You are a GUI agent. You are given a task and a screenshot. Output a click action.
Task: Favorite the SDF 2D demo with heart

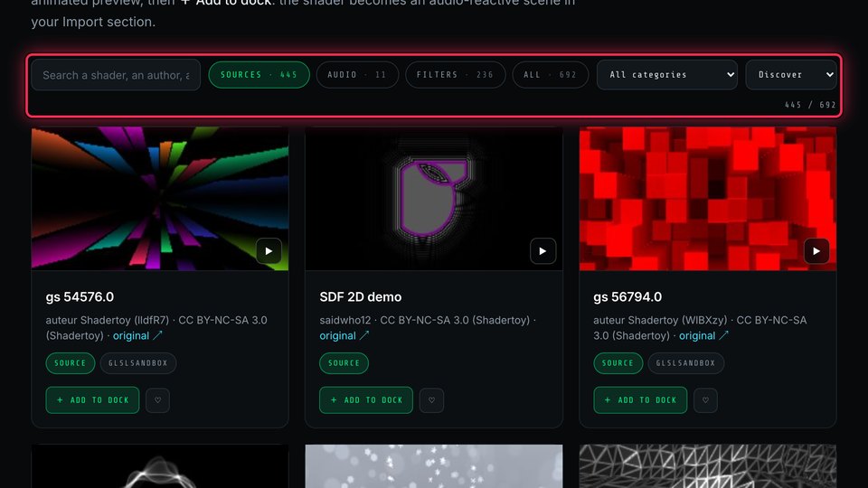(x=432, y=400)
